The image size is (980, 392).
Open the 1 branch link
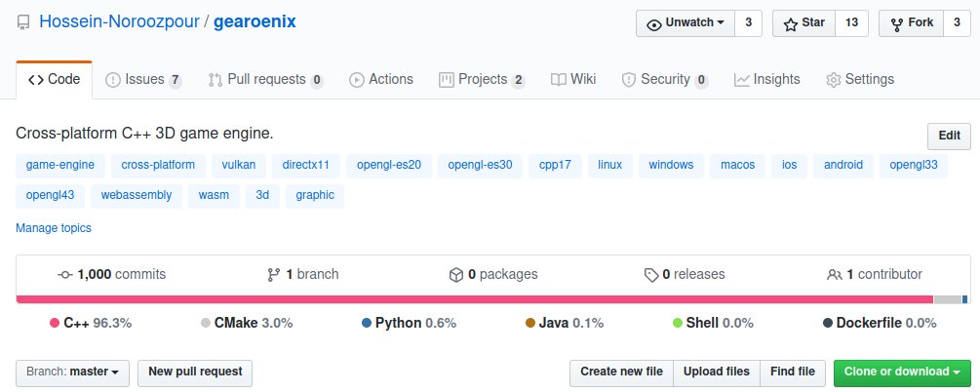303,274
